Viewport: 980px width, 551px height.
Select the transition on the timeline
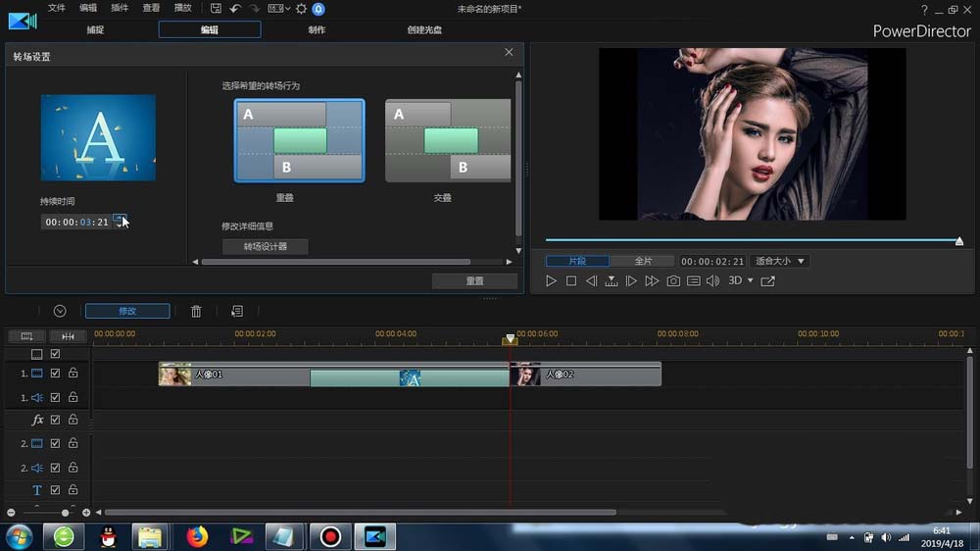click(x=410, y=377)
